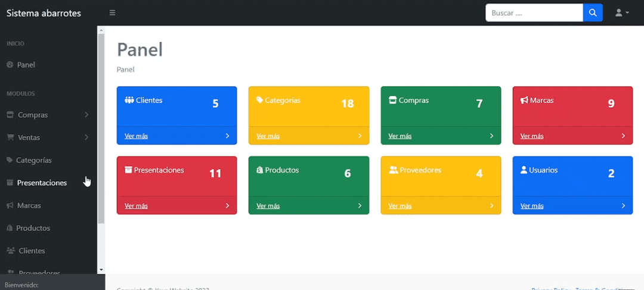This screenshot has height=290, width=644.
Task: Click the Marcas megaphone icon in sidebar
Action: tap(10, 205)
